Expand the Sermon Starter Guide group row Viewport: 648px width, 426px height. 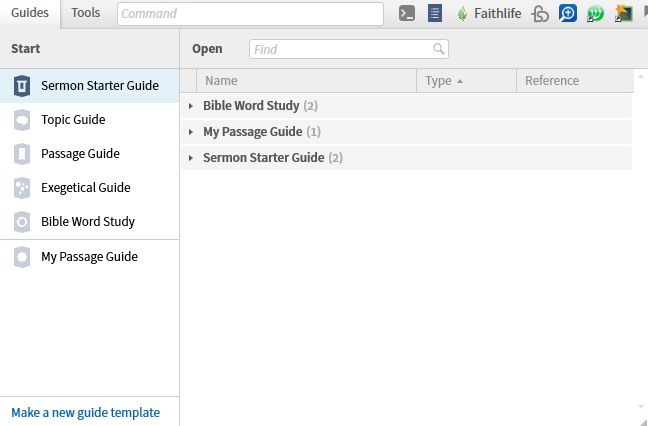pyautogui.click(x=406, y=158)
